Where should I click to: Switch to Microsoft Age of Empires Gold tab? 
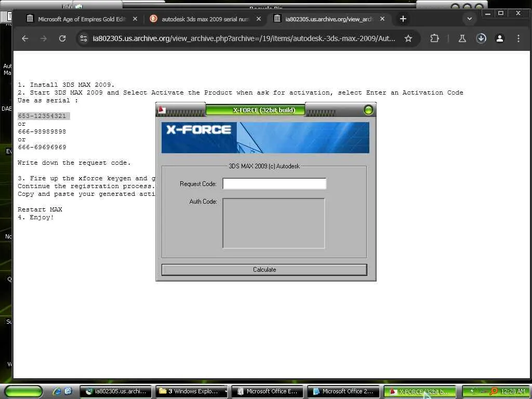click(81, 19)
